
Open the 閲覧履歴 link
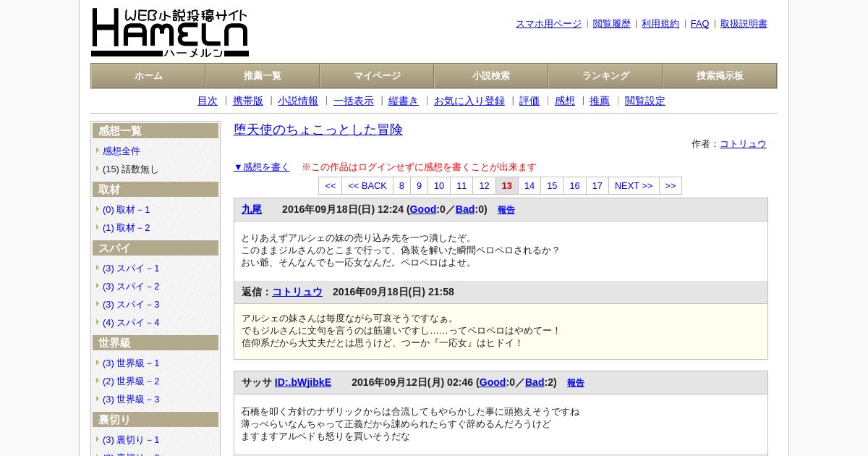pos(612,24)
